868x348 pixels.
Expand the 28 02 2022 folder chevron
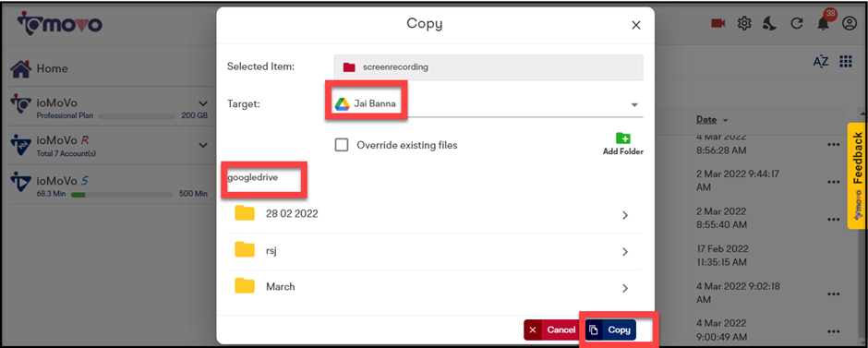coord(625,215)
